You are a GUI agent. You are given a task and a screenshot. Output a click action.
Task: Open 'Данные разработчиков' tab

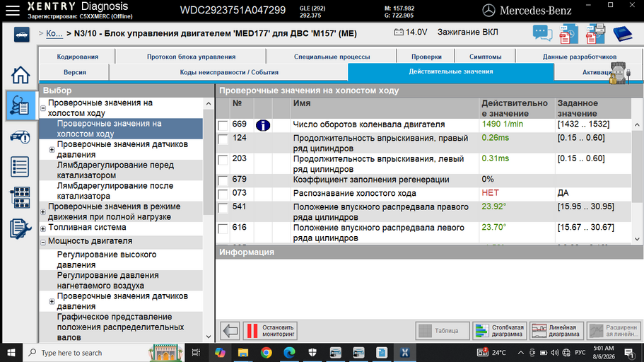[579, 57]
